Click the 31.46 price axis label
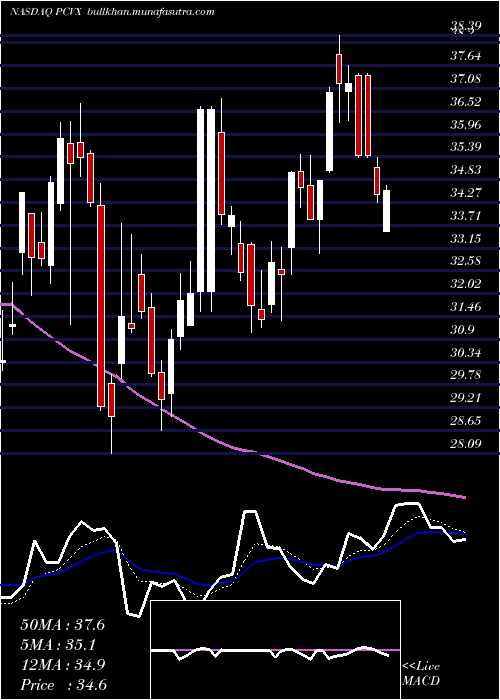500x700 pixels. tap(466, 307)
